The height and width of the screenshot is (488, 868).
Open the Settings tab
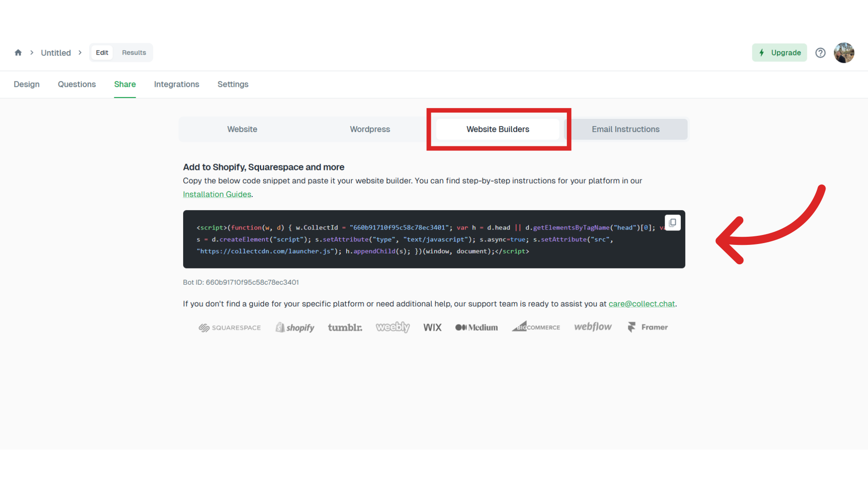click(233, 84)
